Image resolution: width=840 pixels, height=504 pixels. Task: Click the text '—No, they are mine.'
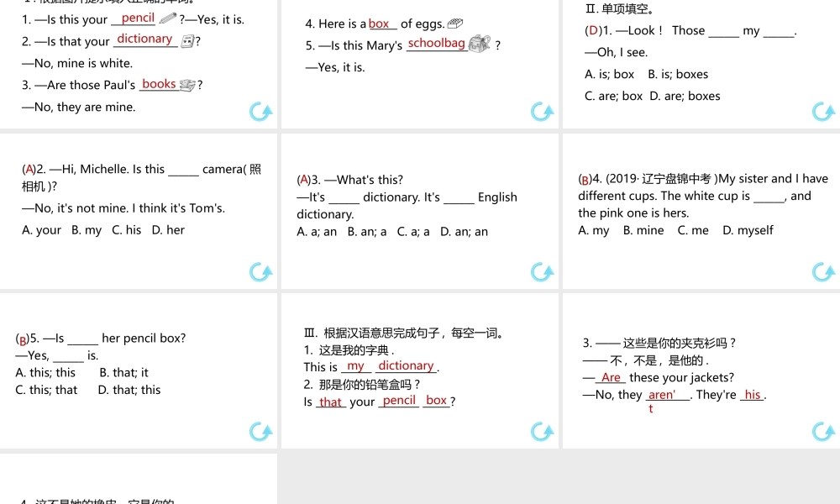tap(79, 108)
